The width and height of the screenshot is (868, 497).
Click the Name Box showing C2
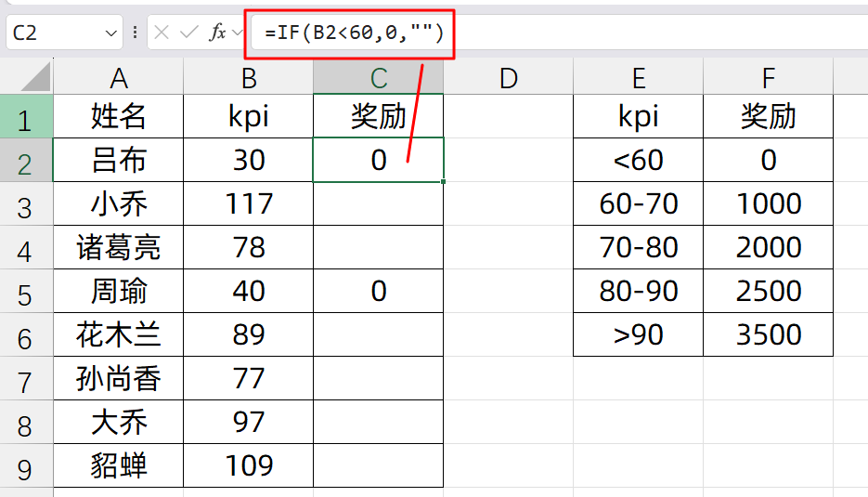click(64, 33)
